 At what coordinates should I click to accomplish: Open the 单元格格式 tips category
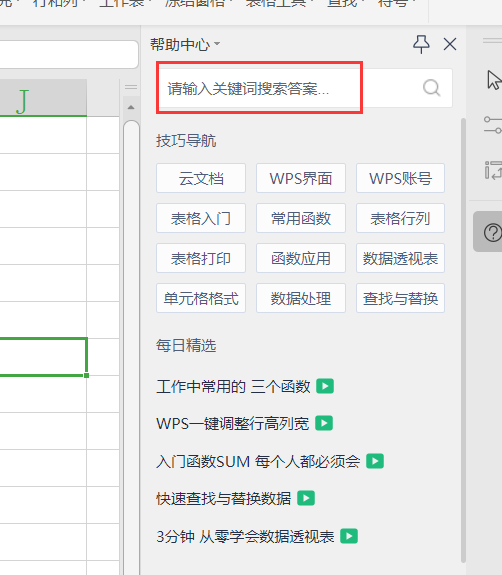[x=201, y=298]
